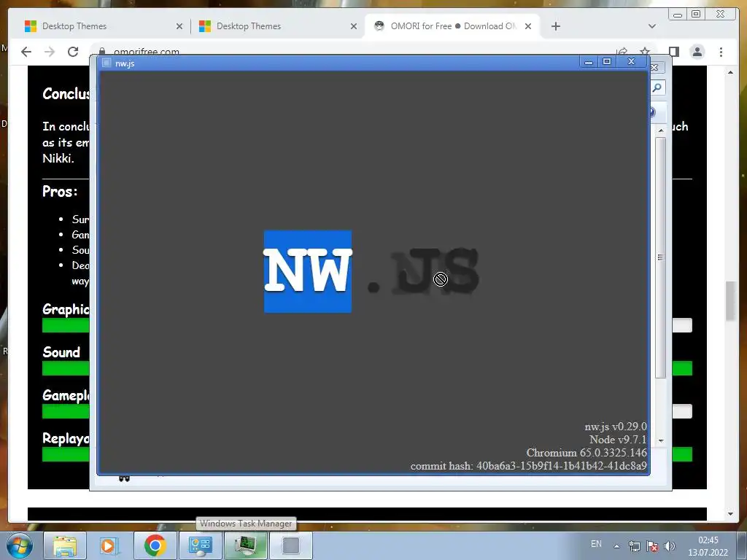Open Chrome from the taskbar
The height and width of the screenshot is (560, 747).
coord(155,545)
